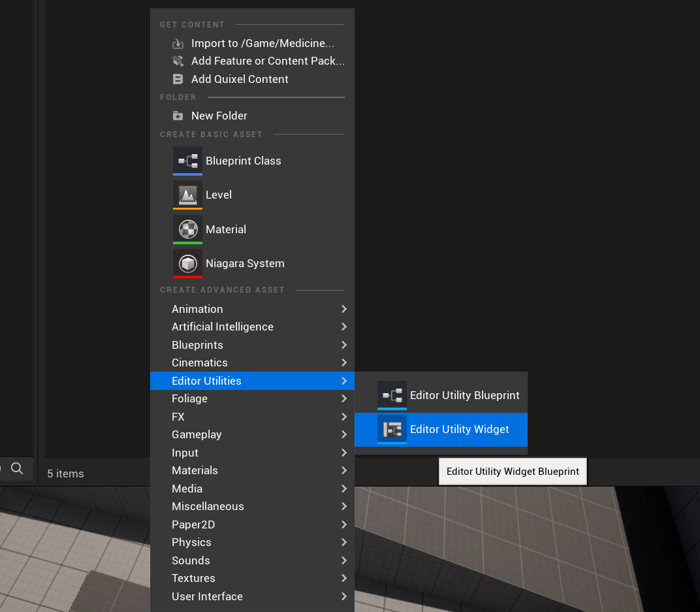Choose Import to /Game/Medicine...
700x612 pixels.
(x=252, y=43)
